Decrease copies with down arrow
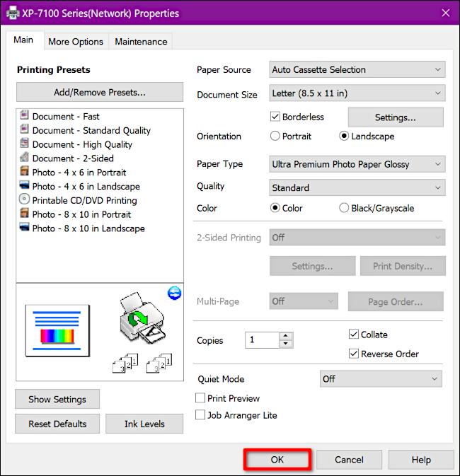Screen dimensions: 460x476 [286, 344]
